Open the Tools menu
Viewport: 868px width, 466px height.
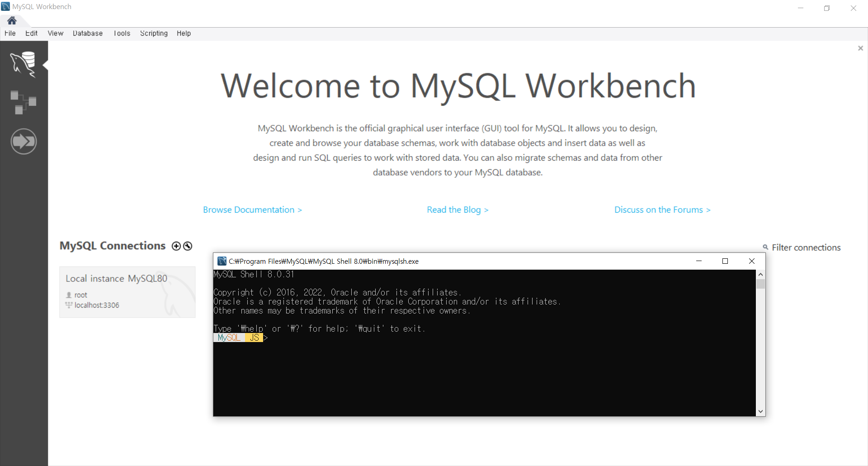[x=122, y=33]
